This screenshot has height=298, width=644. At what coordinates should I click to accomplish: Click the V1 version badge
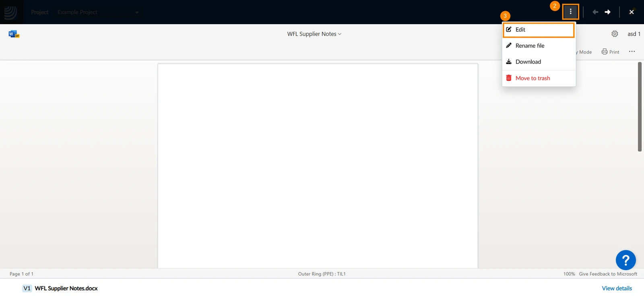27,288
